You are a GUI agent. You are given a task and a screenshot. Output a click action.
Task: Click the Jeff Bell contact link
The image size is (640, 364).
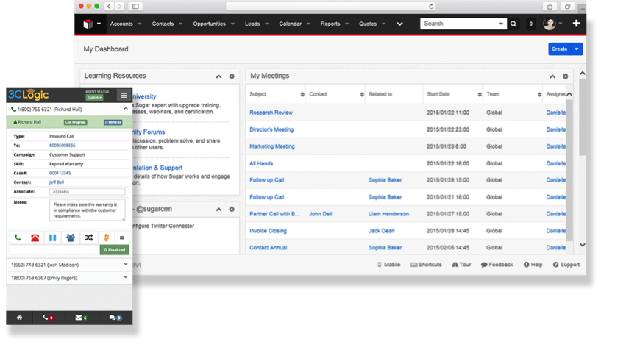tap(57, 182)
